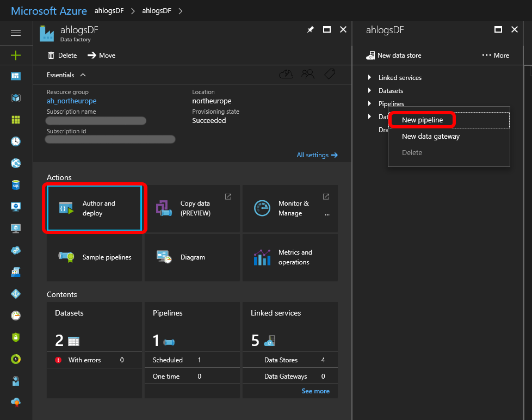Click the Move toolbar button

101,55
